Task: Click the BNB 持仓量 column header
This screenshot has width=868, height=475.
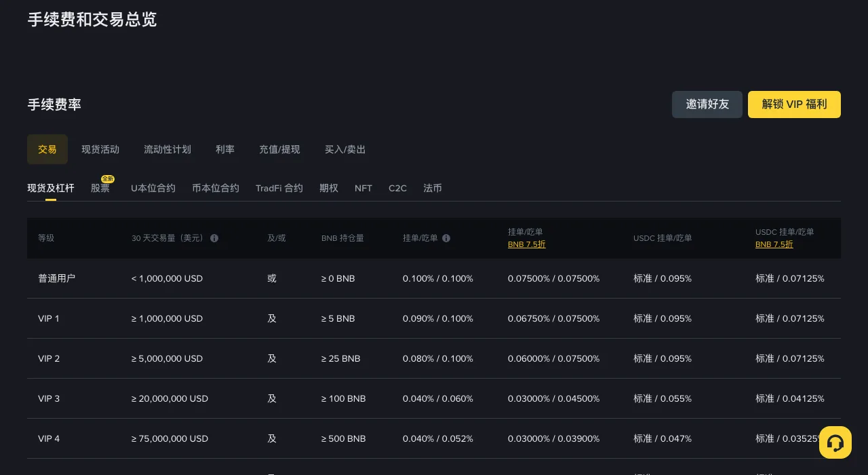Action: (x=342, y=238)
